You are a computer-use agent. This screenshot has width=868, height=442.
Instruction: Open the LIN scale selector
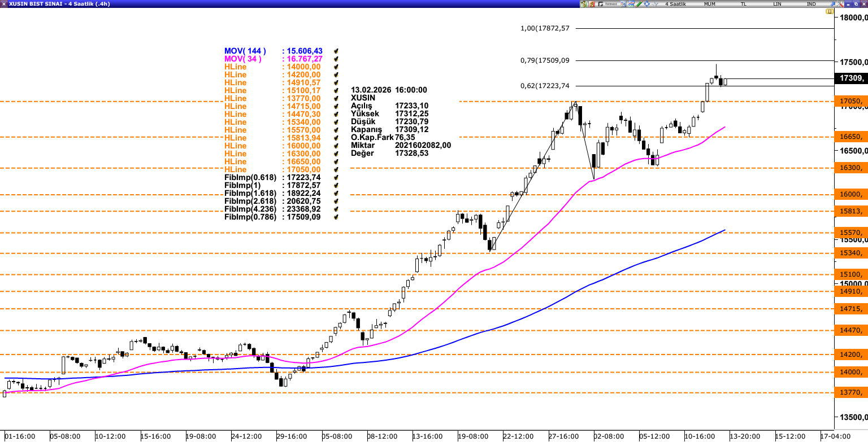pyautogui.click(x=777, y=4)
